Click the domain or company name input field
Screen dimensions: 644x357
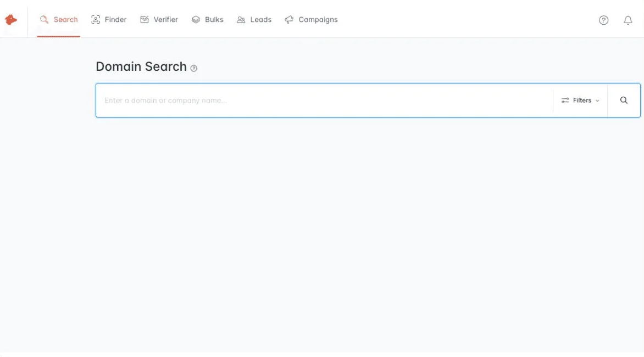(x=275, y=100)
